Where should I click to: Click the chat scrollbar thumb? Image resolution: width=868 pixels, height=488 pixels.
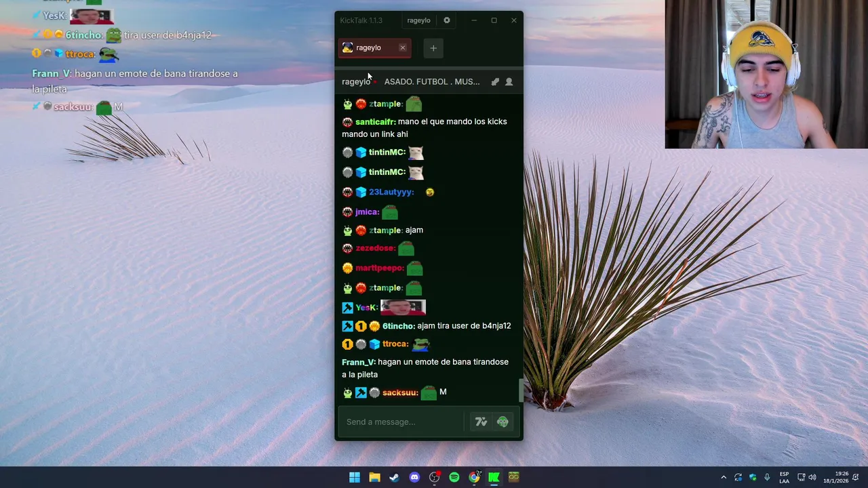521,390
